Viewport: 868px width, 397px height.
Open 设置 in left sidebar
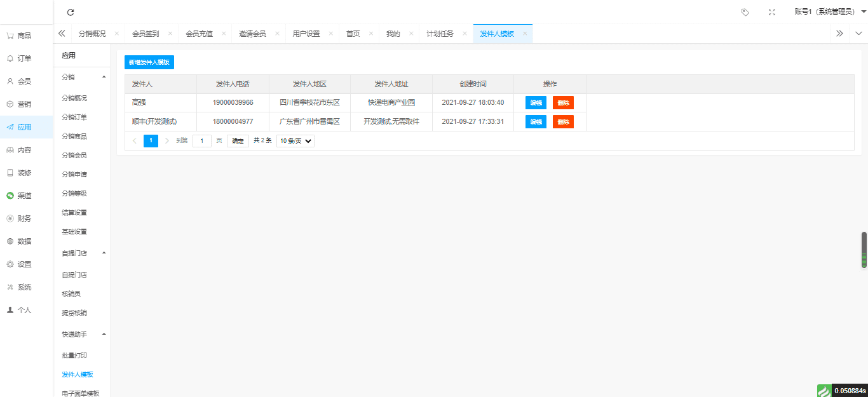pyautogui.click(x=19, y=264)
